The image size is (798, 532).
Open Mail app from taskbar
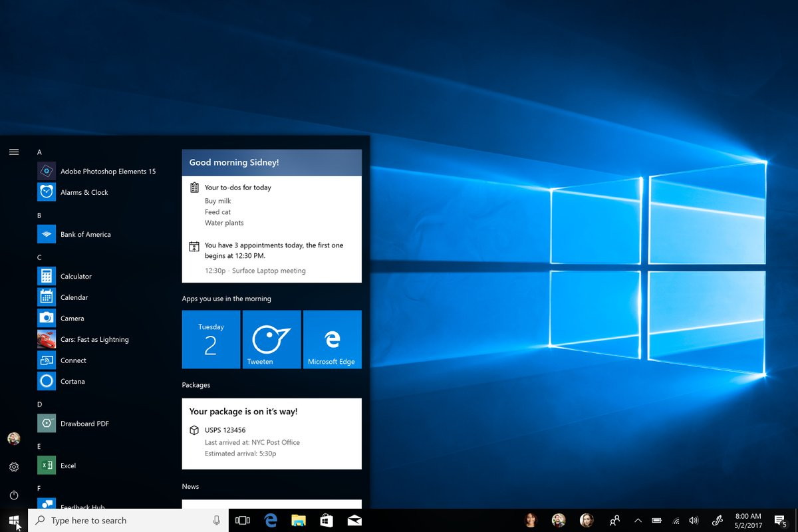[354, 520]
